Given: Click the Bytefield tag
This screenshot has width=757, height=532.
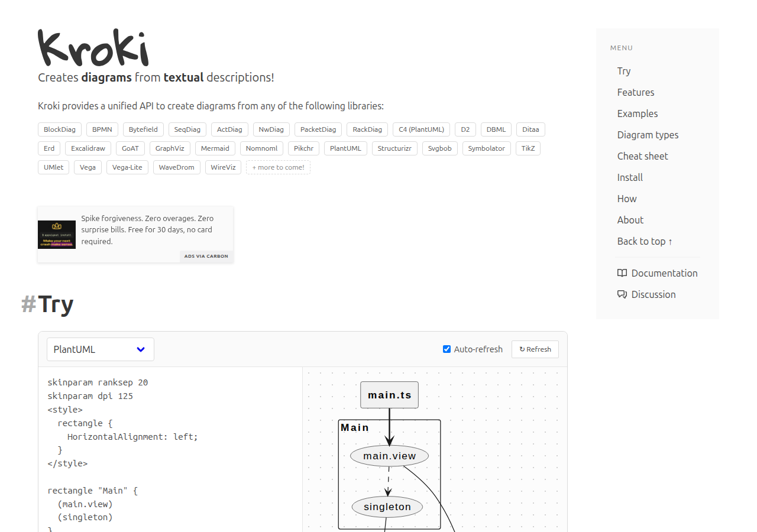Looking at the screenshot, I should [144, 129].
